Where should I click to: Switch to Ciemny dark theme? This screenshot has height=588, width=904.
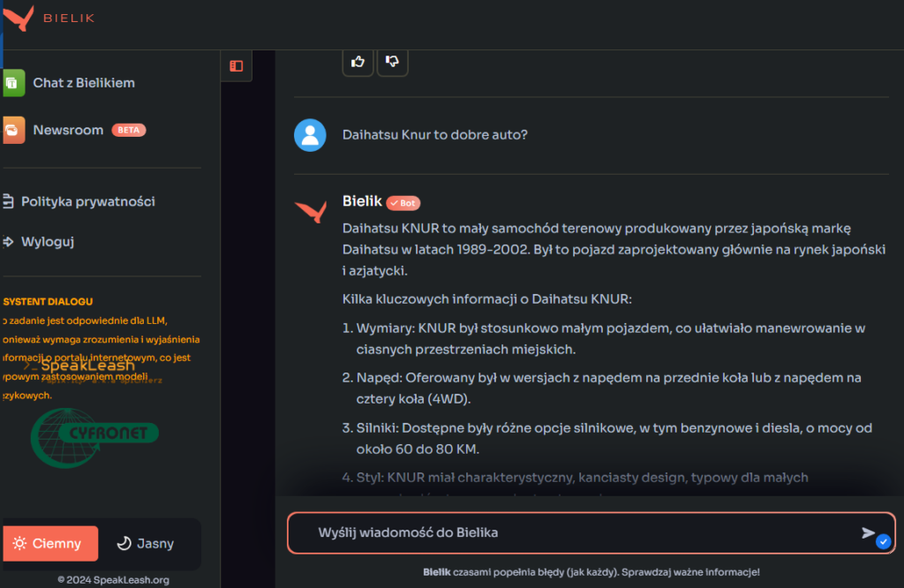tap(49, 544)
